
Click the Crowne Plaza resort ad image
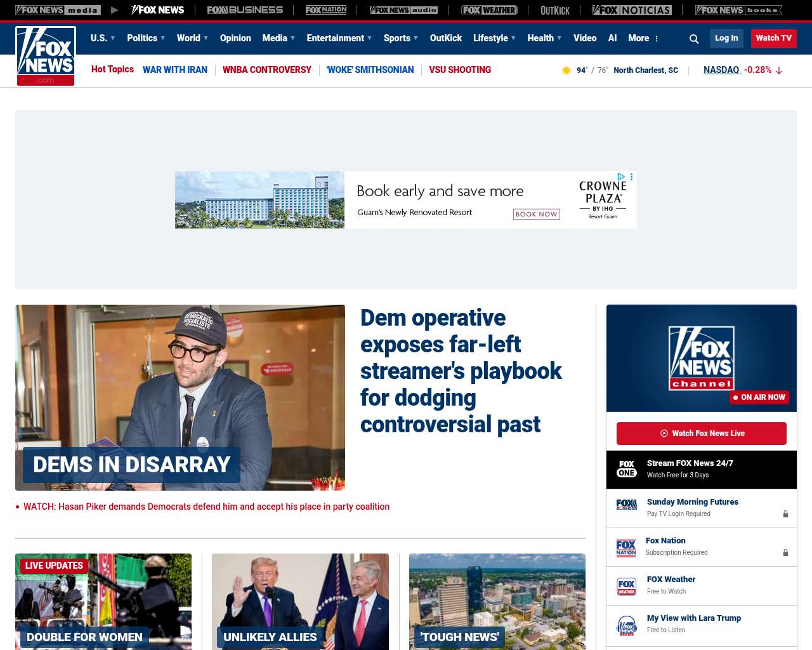(x=260, y=200)
